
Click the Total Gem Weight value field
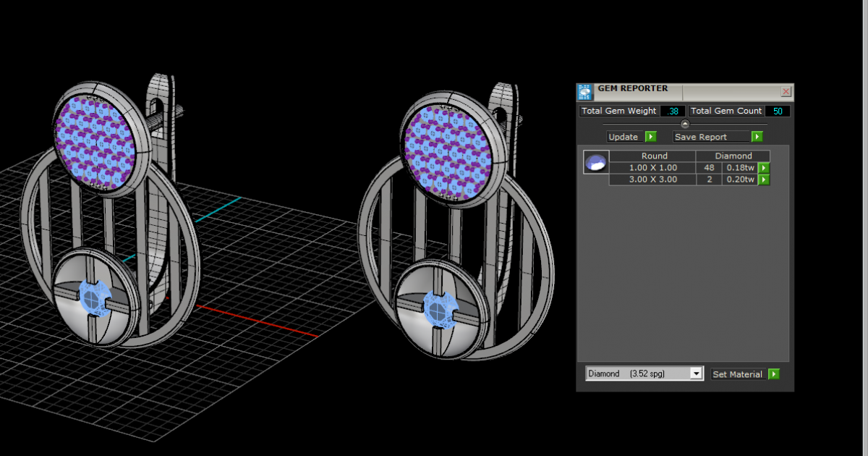click(673, 111)
